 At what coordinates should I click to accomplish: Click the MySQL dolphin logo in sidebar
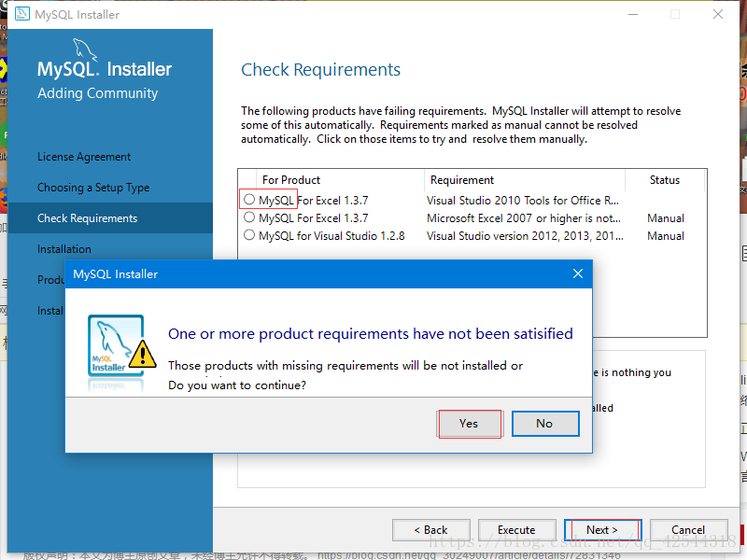point(84,50)
